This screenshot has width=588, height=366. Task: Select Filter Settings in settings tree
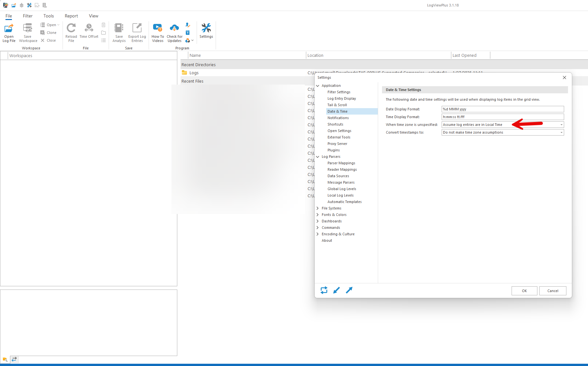pyautogui.click(x=339, y=92)
